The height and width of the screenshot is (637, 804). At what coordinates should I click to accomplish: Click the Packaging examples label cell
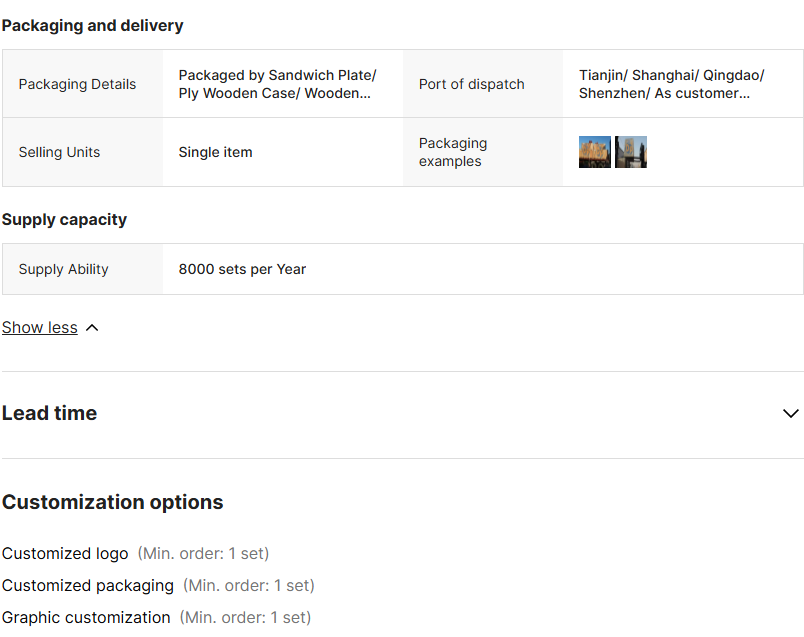coord(453,152)
